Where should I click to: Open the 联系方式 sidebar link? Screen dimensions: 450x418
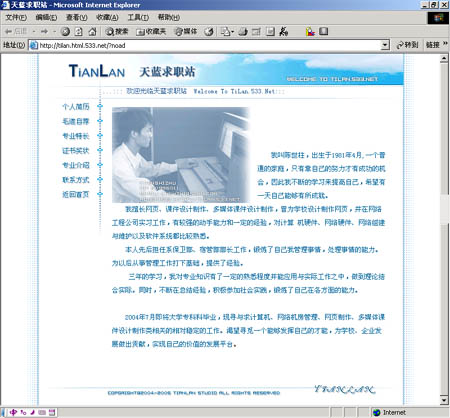(x=76, y=180)
